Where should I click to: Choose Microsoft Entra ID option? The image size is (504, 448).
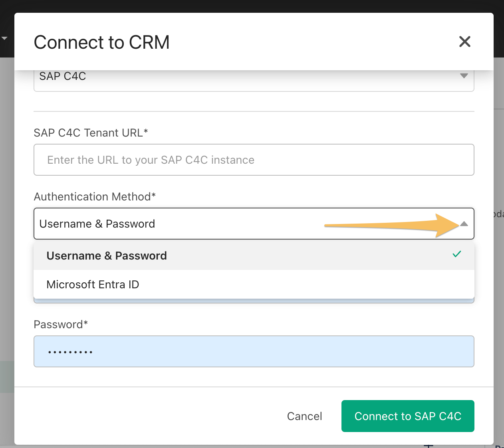(254, 284)
